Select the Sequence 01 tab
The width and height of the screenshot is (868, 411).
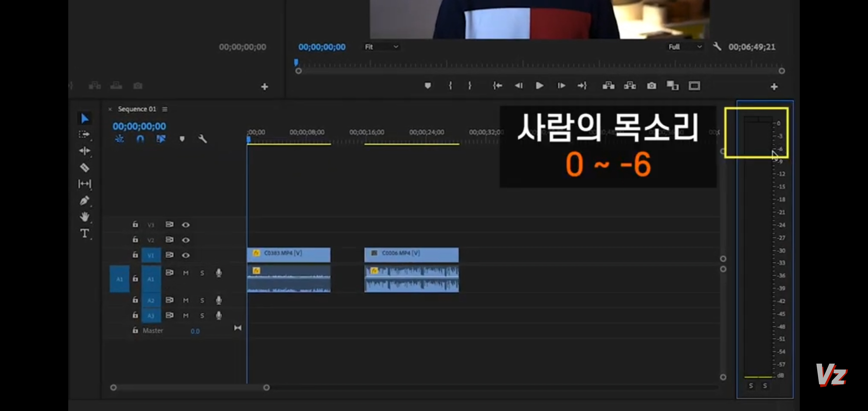pyautogui.click(x=137, y=109)
